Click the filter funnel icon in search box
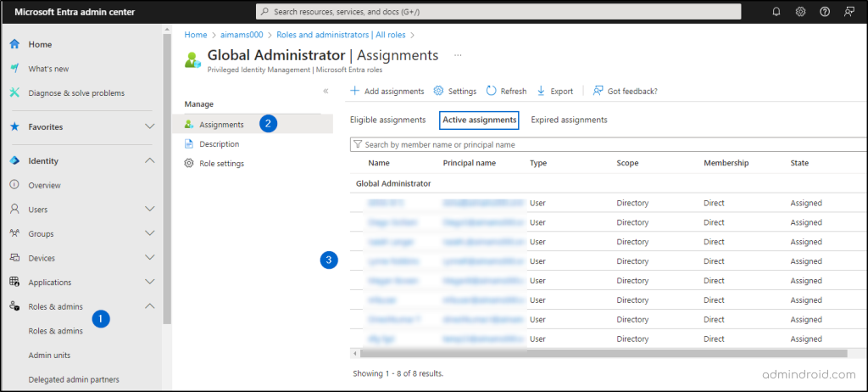The image size is (868, 392). [x=358, y=145]
